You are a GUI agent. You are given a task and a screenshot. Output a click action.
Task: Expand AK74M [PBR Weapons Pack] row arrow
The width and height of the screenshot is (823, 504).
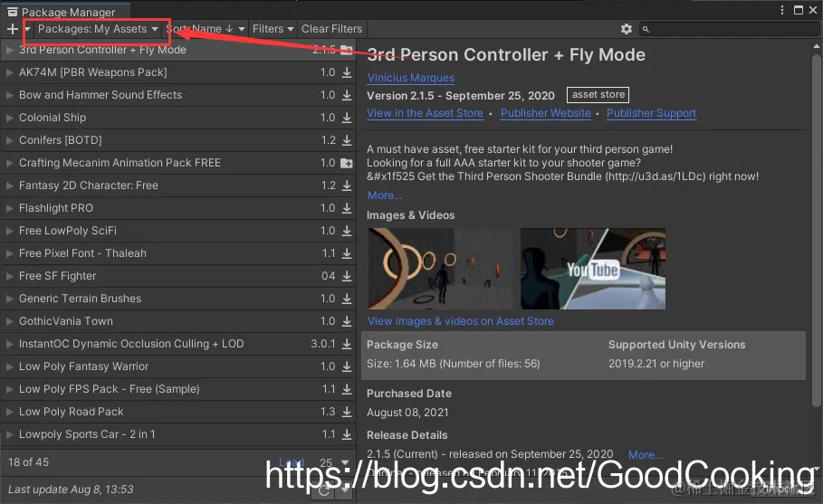pyautogui.click(x=9, y=72)
